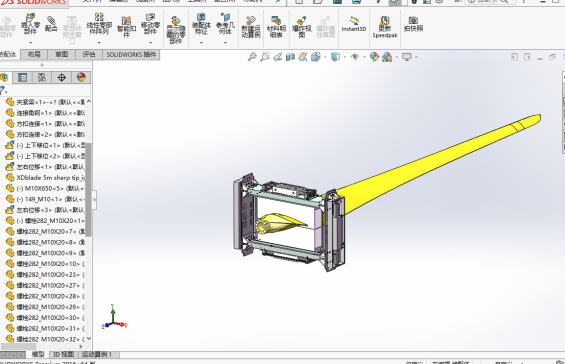Switch to SOLIDWORKS 插件 tab

131,54
